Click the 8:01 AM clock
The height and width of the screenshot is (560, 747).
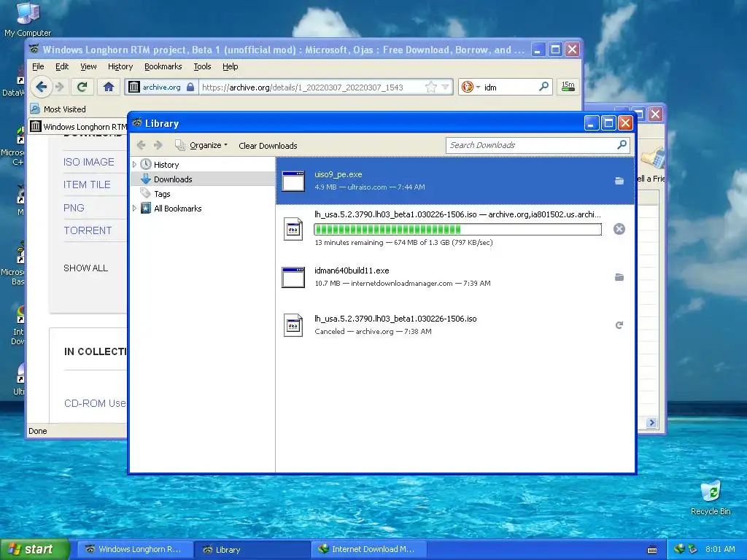click(x=720, y=549)
